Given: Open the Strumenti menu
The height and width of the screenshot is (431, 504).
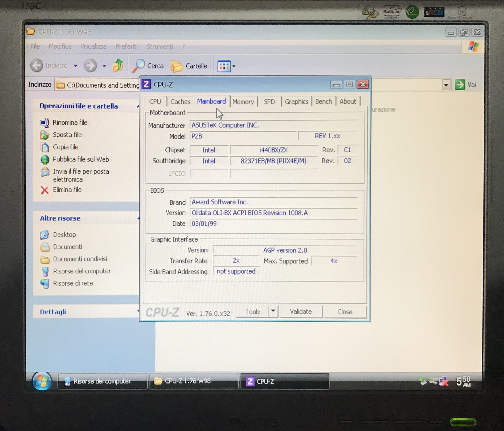Looking at the screenshot, I should point(160,46).
